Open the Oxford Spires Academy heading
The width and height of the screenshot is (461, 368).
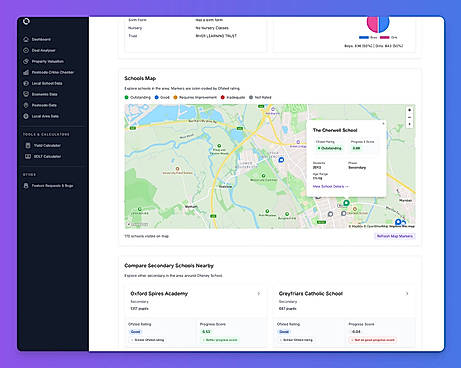(x=159, y=294)
